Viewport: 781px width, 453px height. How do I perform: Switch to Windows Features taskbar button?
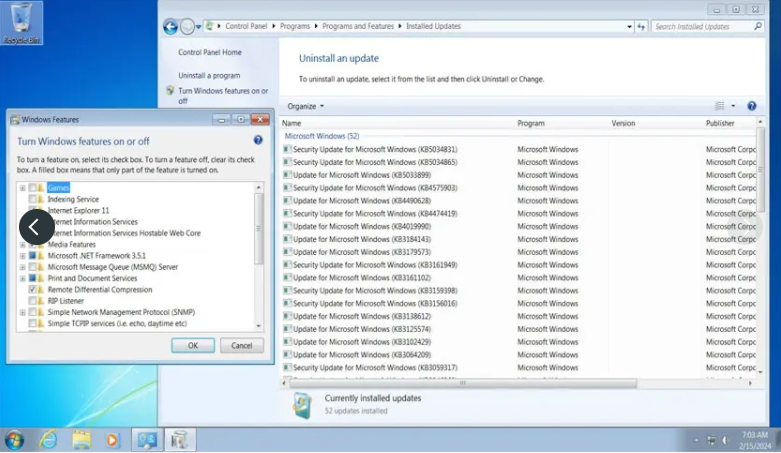[180, 440]
